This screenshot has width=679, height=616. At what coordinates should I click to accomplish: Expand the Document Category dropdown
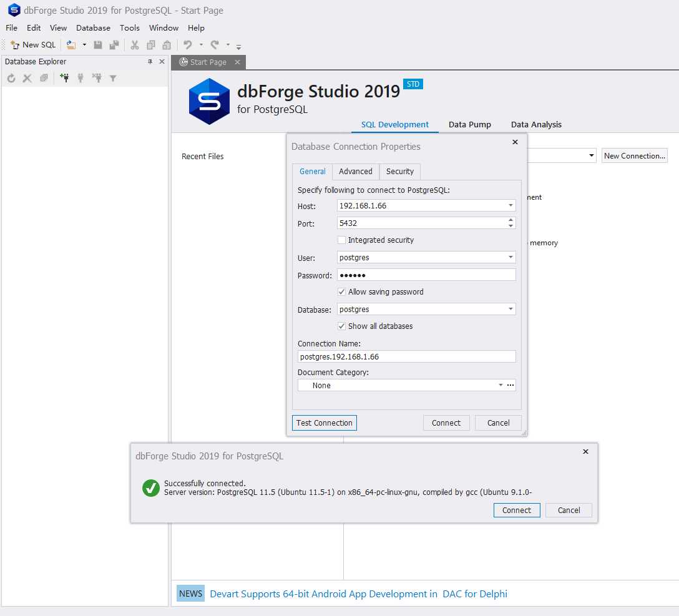point(501,385)
